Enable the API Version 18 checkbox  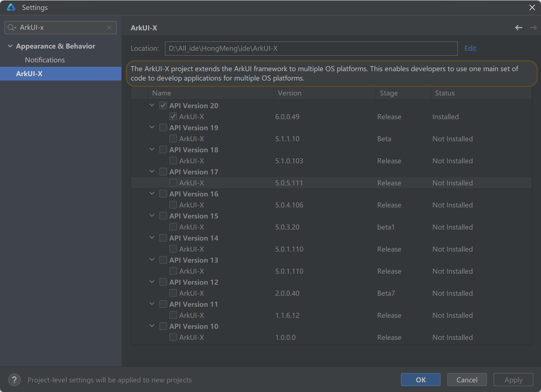tap(163, 150)
